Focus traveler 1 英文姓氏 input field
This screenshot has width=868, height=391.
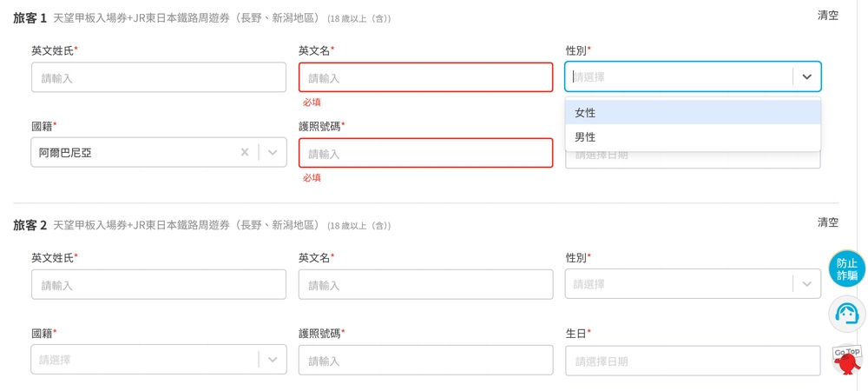158,77
